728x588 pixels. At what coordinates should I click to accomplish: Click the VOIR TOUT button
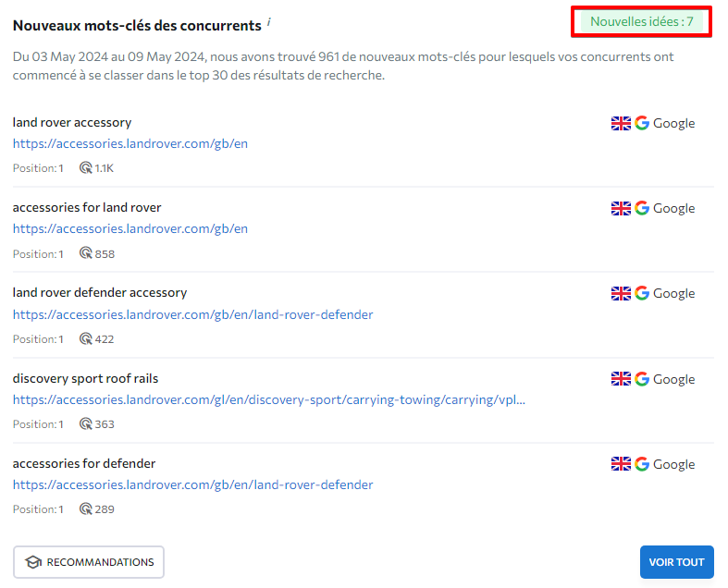tap(676, 562)
